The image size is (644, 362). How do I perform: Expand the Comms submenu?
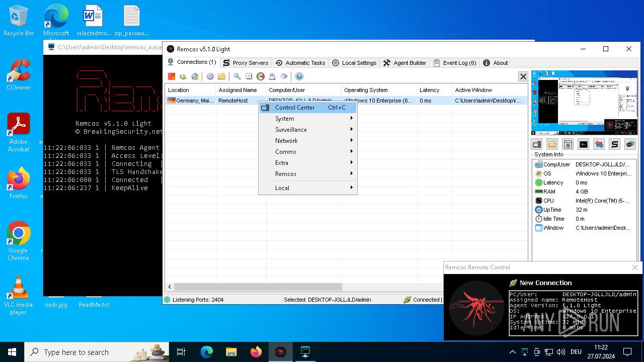click(307, 152)
